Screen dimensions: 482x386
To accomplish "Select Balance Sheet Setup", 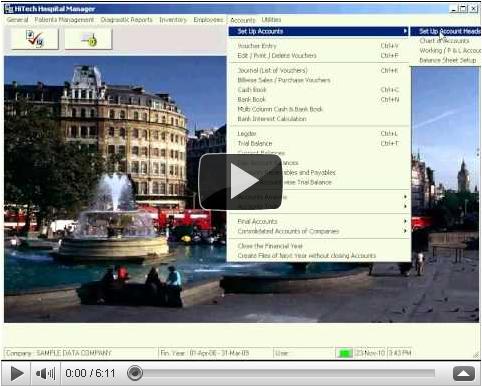I will [447, 60].
